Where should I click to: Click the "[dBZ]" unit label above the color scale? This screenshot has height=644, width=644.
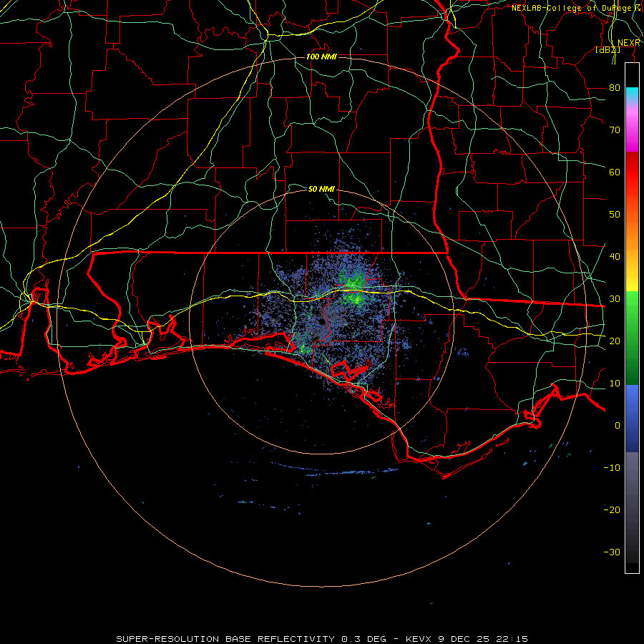pos(608,49)
